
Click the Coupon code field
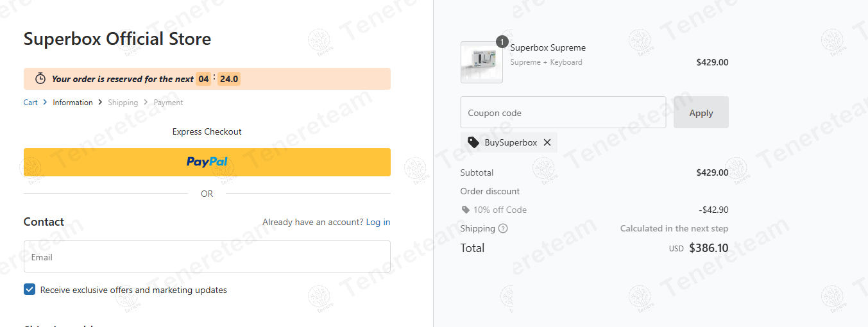(563, 113)
